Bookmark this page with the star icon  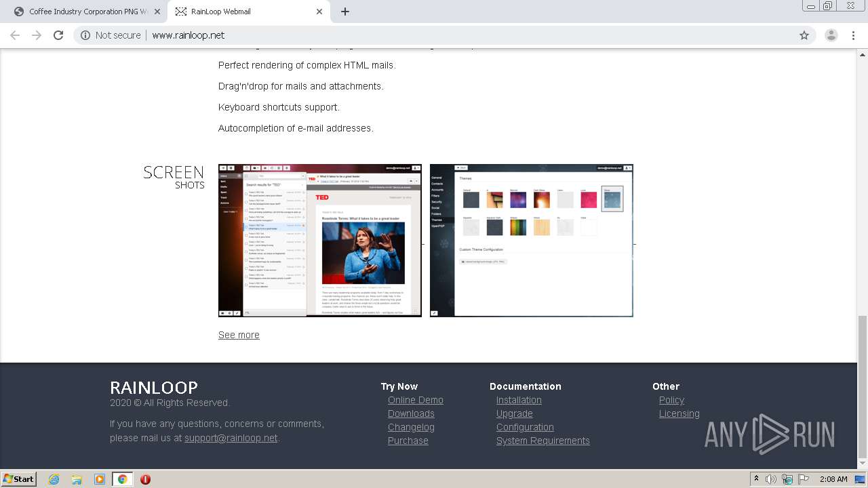click(x=804, y=35)
